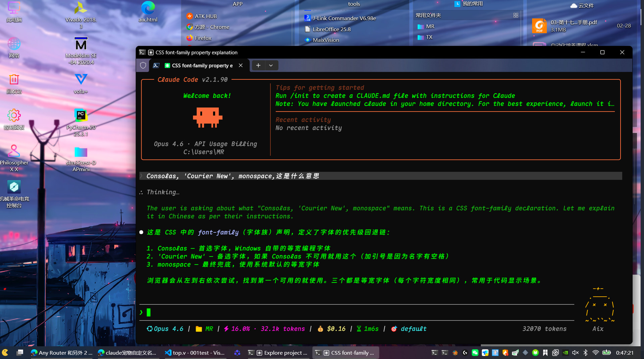Open the Philosopher X X desktop icon

14,158
